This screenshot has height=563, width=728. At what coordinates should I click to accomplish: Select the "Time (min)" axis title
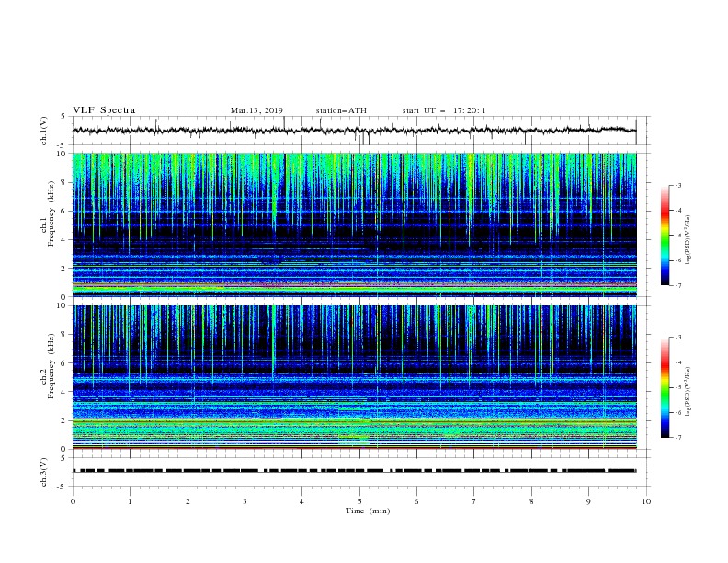coord(368,511)
